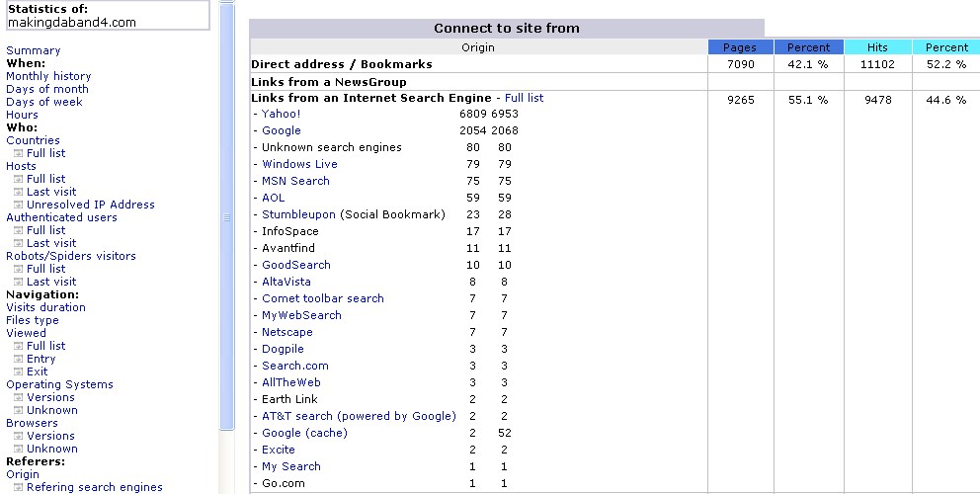Click the left sidebar vertical scrollbar
The image size is (980, 494).
click(226, 217)
